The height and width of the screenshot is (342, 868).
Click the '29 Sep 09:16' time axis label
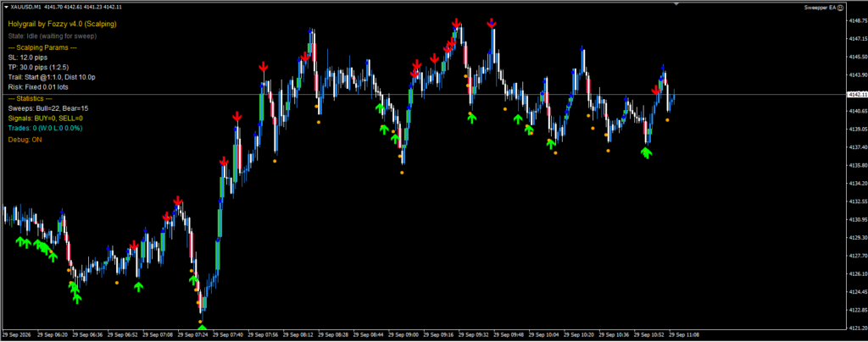point(440,335)
